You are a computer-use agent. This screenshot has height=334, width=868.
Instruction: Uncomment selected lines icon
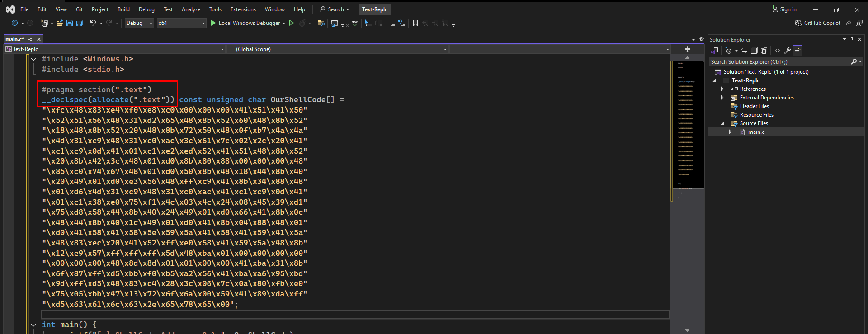pyautogui.click(x=402, y=23)
